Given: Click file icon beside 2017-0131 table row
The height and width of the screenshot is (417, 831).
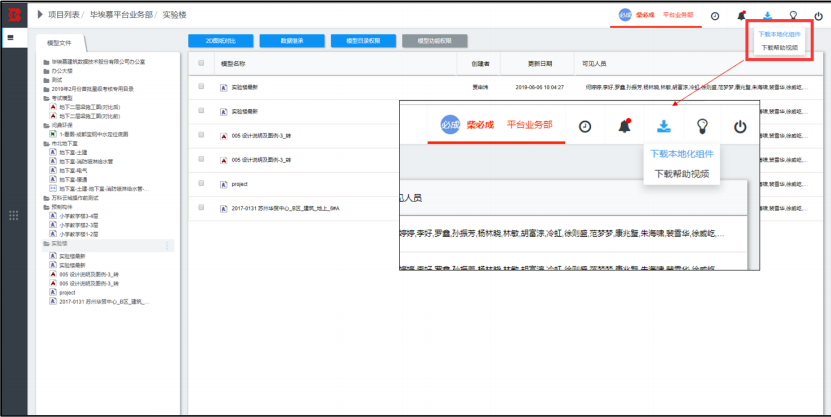Looking at the screenshot, I should (x=224, y=209).
